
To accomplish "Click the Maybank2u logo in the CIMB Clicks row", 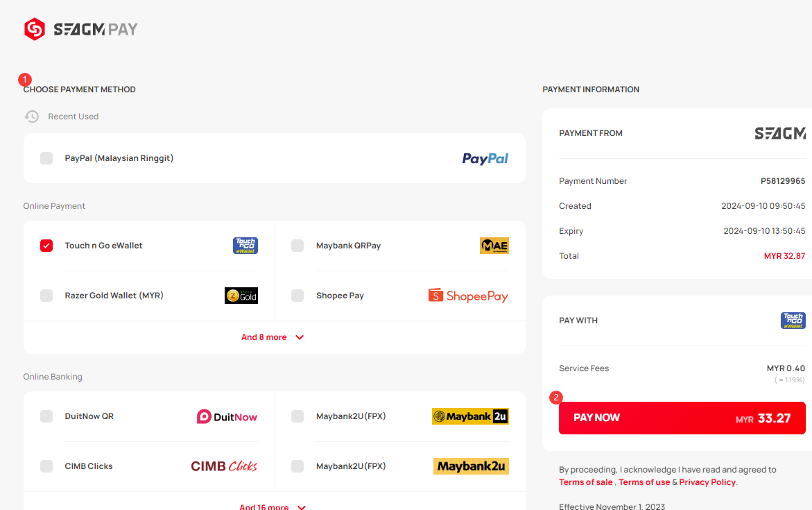I will tap(472, 466).
